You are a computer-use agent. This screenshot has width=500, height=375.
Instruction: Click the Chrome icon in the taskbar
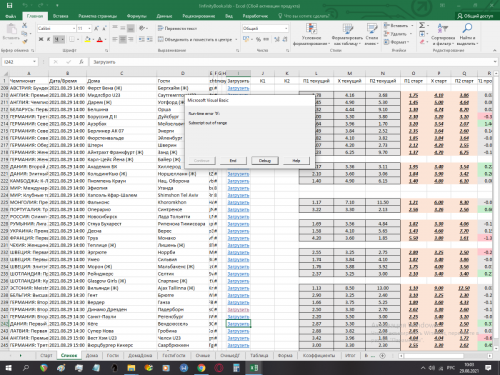coord(201,368)
